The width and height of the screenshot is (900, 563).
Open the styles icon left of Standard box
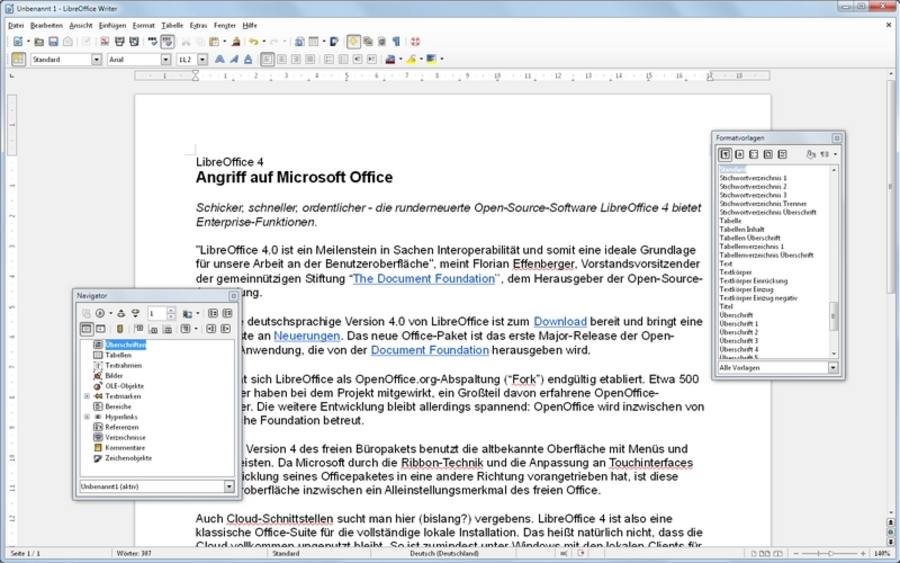point(18,59)
